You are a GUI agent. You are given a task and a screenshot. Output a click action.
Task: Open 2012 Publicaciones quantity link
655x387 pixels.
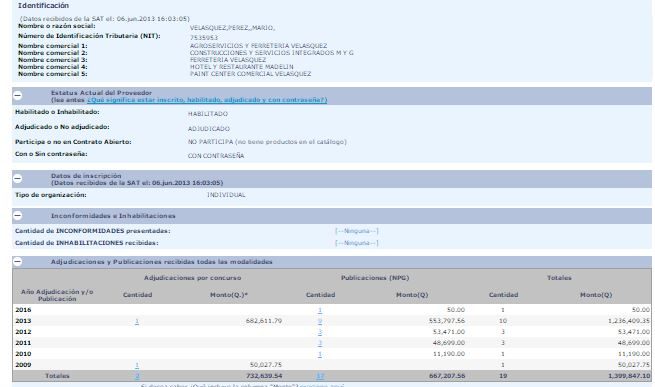(x=320, y=332)
